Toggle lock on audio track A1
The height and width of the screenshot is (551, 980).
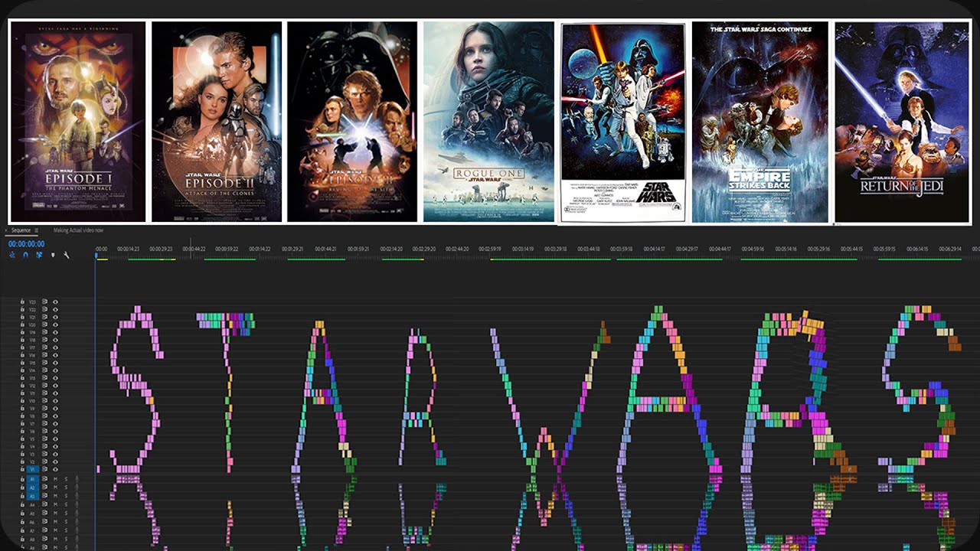point(22,479)
